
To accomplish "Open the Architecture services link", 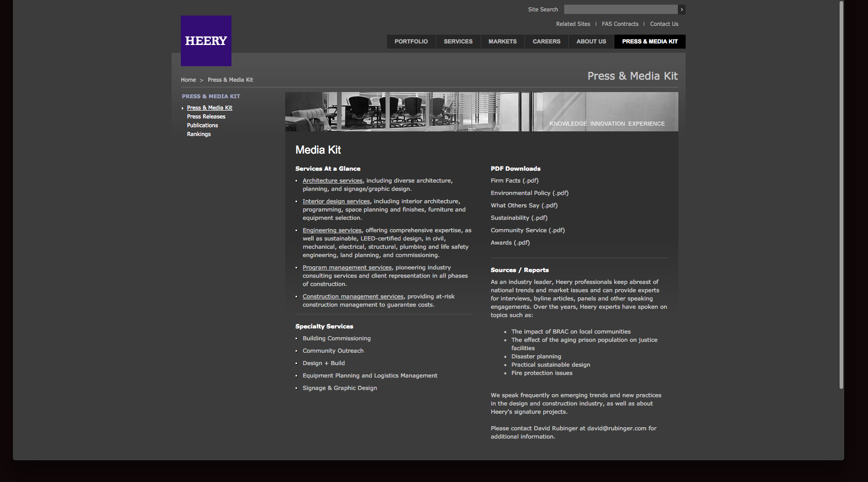I will coord(332,180).
